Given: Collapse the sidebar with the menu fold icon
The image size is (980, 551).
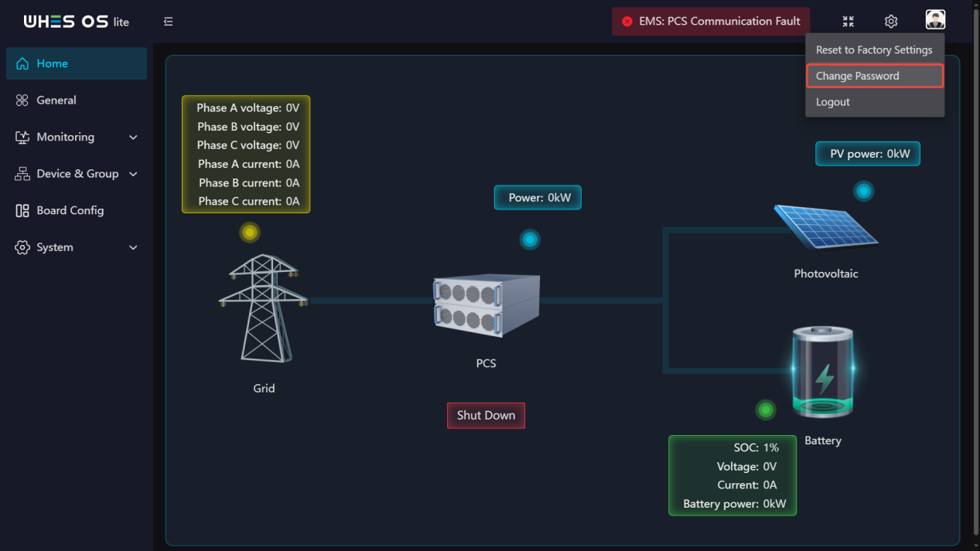Looking at the screenshot, I should coord(168,22).
